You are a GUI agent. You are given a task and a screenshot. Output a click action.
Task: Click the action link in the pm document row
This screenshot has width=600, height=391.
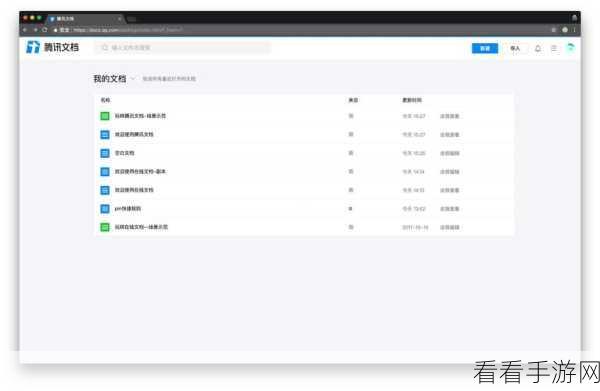[450, 209]
